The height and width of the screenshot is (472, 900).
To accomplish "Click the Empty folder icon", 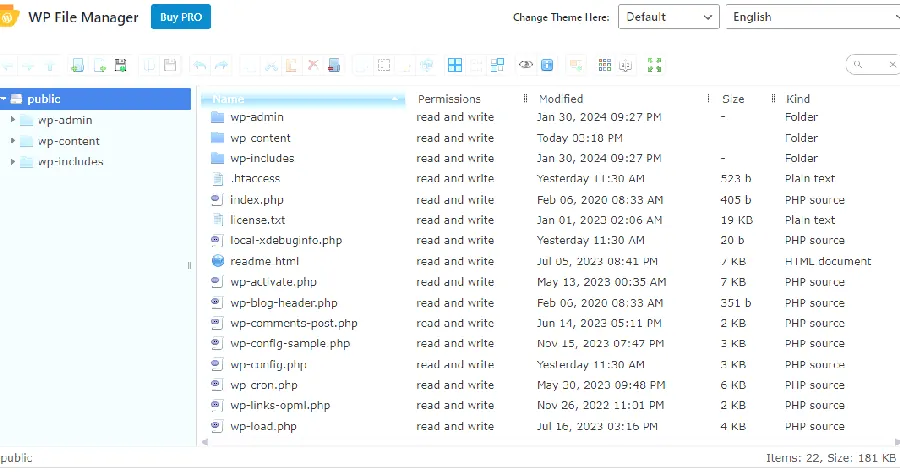I will coord(334,65).
